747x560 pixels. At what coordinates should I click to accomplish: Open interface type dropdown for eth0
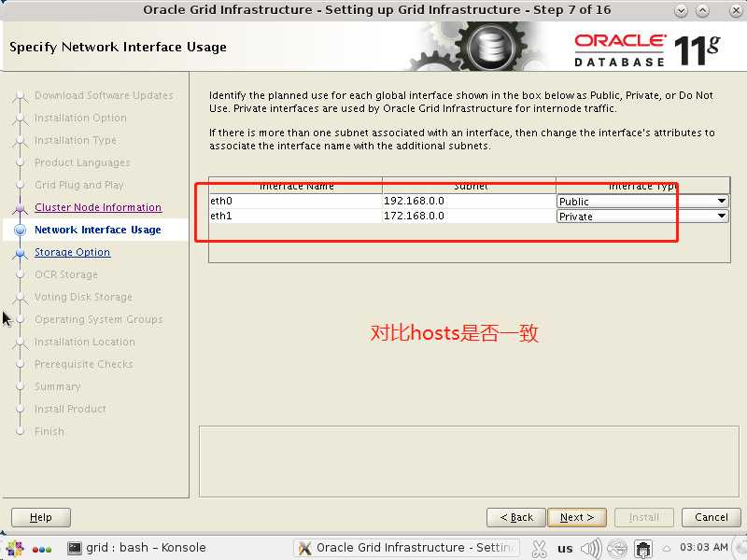642,201
